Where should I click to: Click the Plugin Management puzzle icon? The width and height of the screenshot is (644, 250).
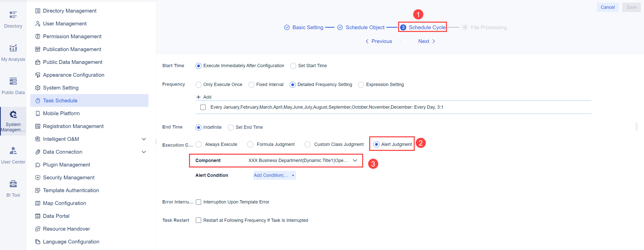click(38, 165)
